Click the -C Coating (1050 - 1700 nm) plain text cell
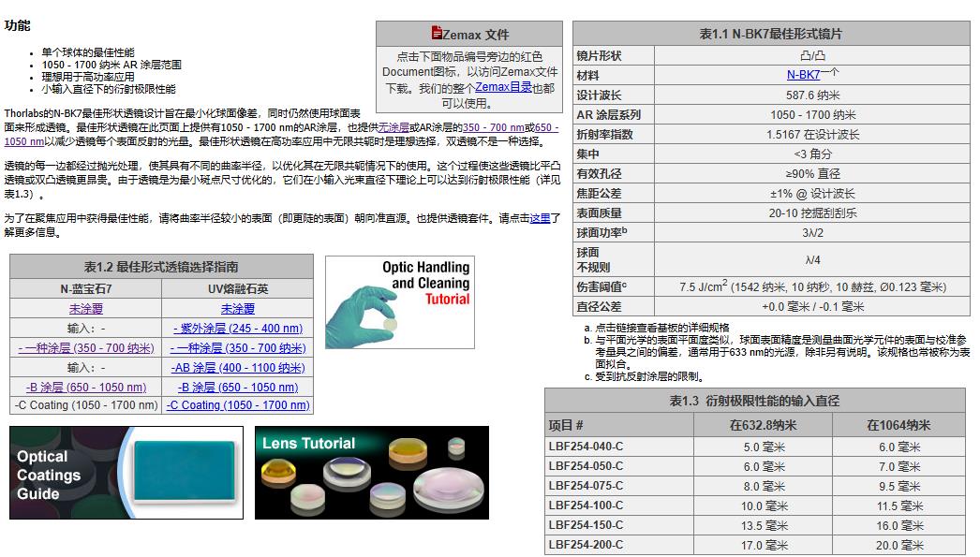The image size is (980, 557). point(85,405)
